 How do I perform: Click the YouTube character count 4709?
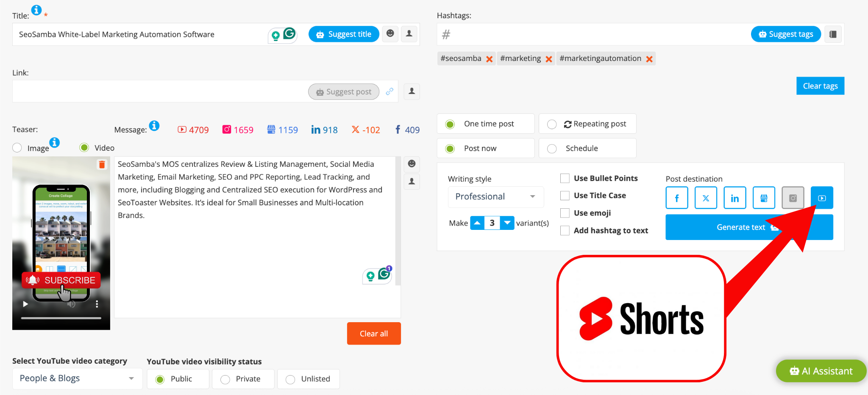coord(193,130)
